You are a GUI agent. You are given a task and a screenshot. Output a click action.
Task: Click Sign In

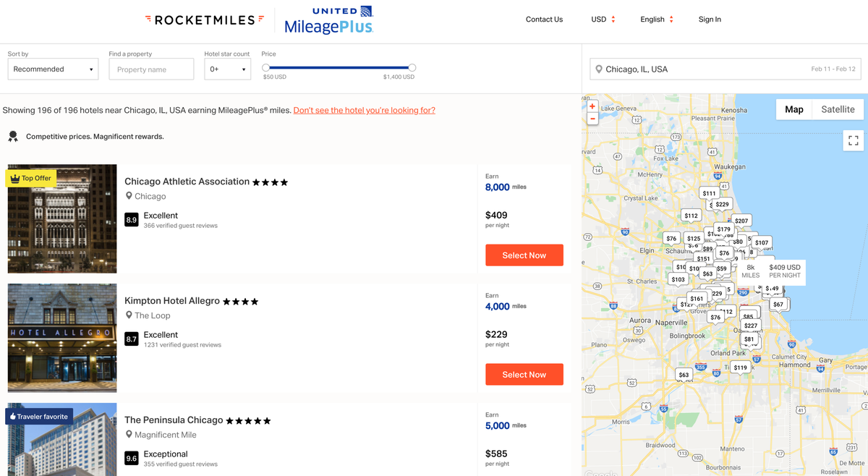(710, 20)
